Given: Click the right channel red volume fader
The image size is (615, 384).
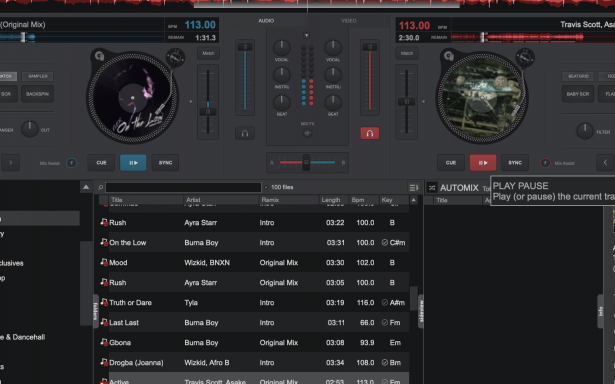Looking at the screenshot, I should [369, 47].
